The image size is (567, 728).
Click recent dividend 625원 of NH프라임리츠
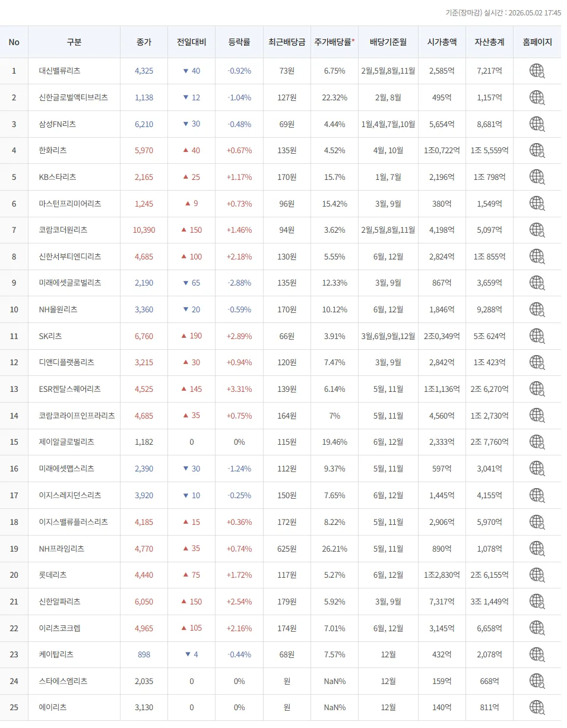coord(287,549)
